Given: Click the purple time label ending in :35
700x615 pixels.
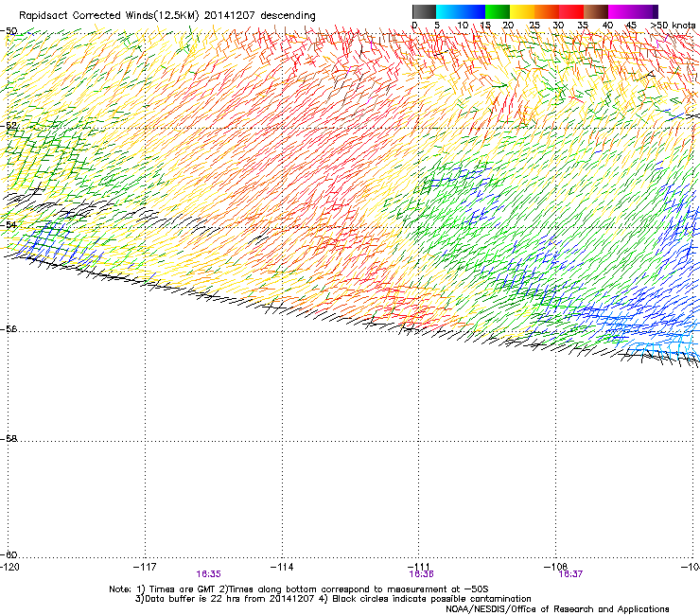Looking at the screenshot, I should 208,574.
